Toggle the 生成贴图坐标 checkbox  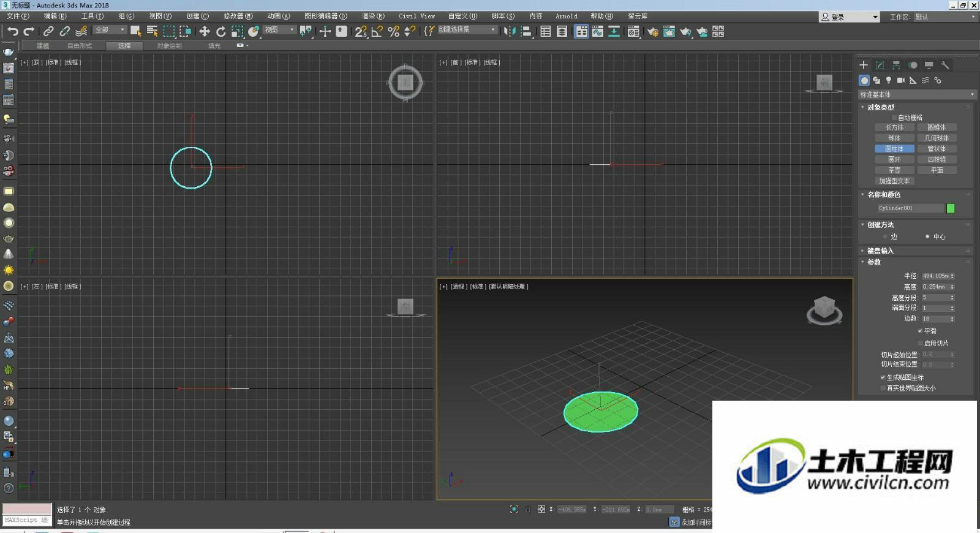[883, 377]
